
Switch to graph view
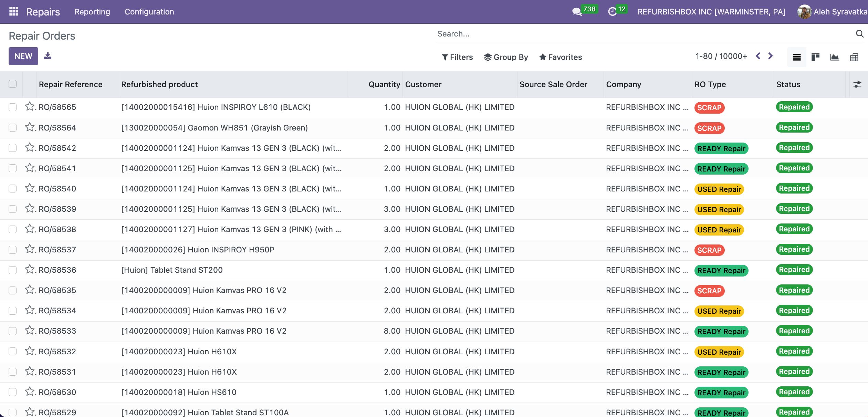pos(835,57)
